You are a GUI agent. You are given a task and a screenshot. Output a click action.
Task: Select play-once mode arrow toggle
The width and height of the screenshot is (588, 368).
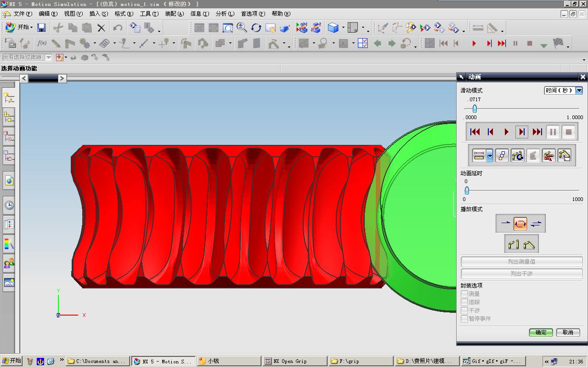(x=505, y=224)
